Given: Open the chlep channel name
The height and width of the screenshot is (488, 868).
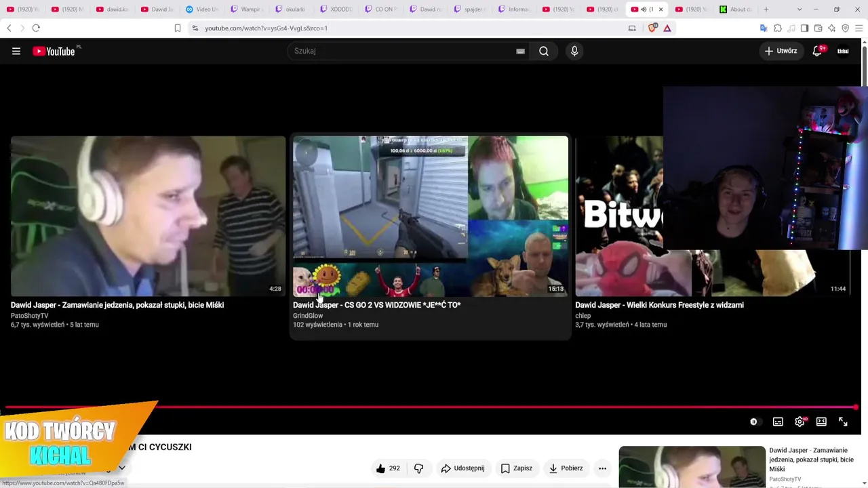Looking at the screenshot, I should (583, 316).
